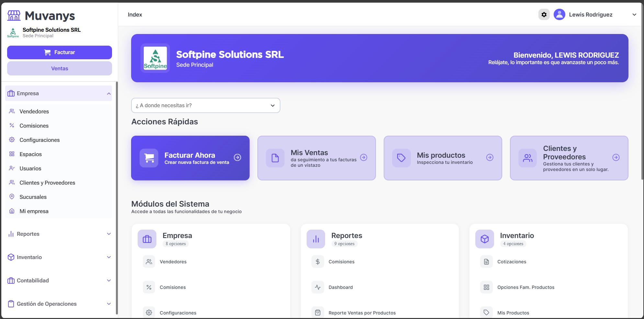Click the tag icon on Mis productos card
This screenshot has height=319, width=644.
pos(401,158)
